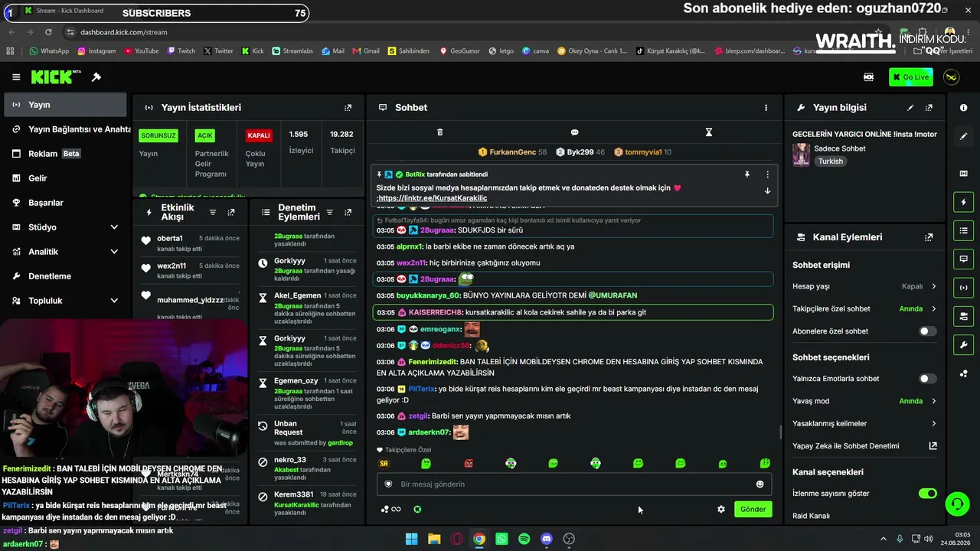Open the WhatsApp bookmark

pos(49,51)
